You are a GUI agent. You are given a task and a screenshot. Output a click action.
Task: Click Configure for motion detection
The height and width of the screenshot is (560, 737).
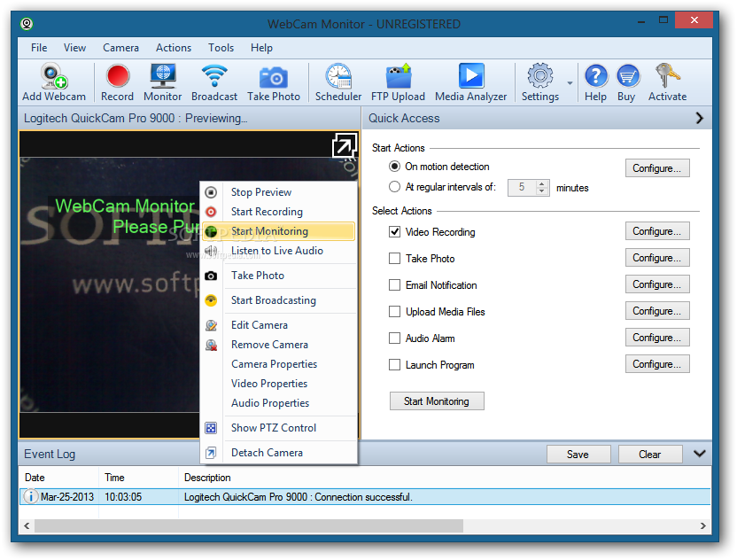[657, 168]
